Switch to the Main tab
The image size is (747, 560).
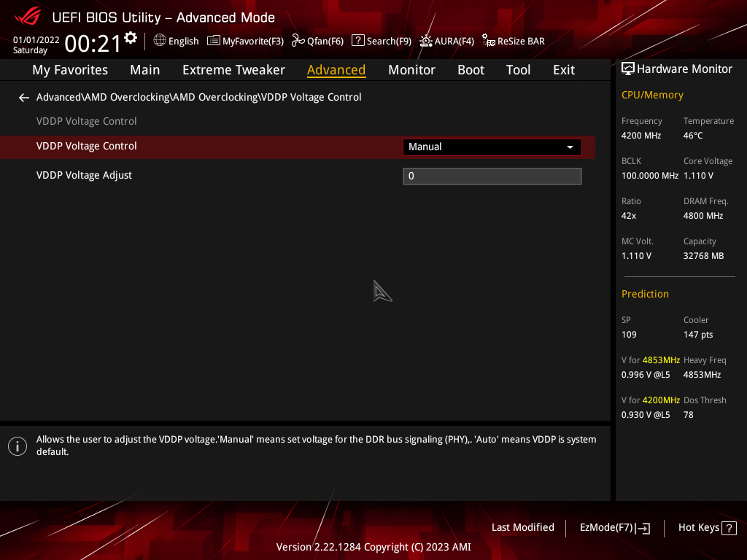(145, 70)
